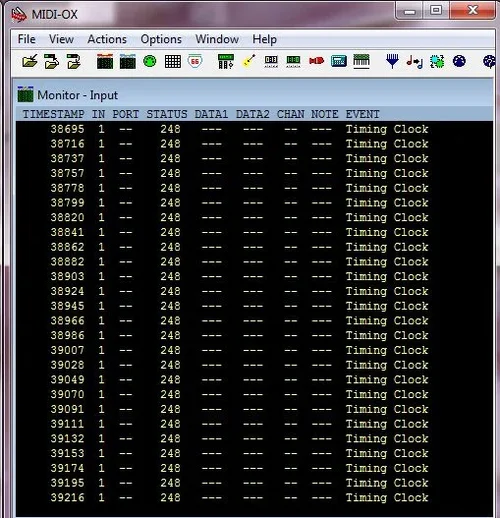Click the cyan-green gears sync icon
The width and height of the screenshot is (500, 518).
click(x=437, y=61)
